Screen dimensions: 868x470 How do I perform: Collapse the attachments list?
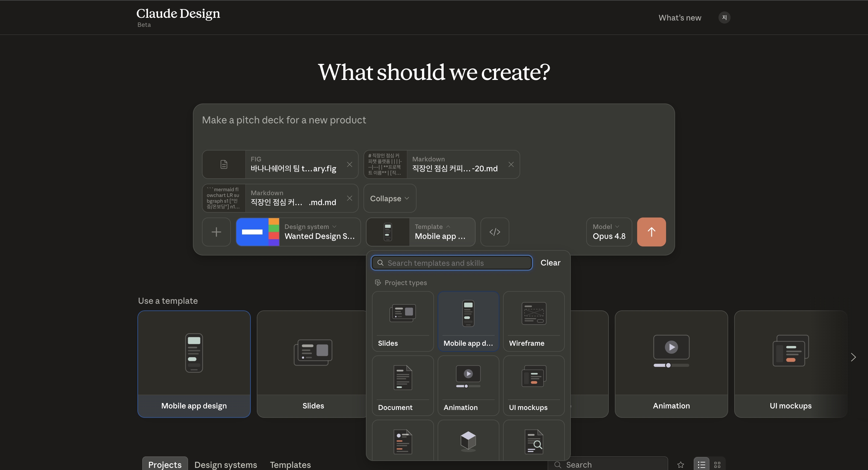click(x=390, y=198)
